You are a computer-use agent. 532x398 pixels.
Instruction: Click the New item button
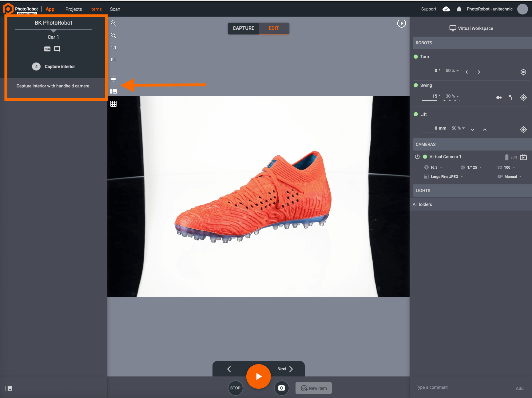[x=314, y=388]
